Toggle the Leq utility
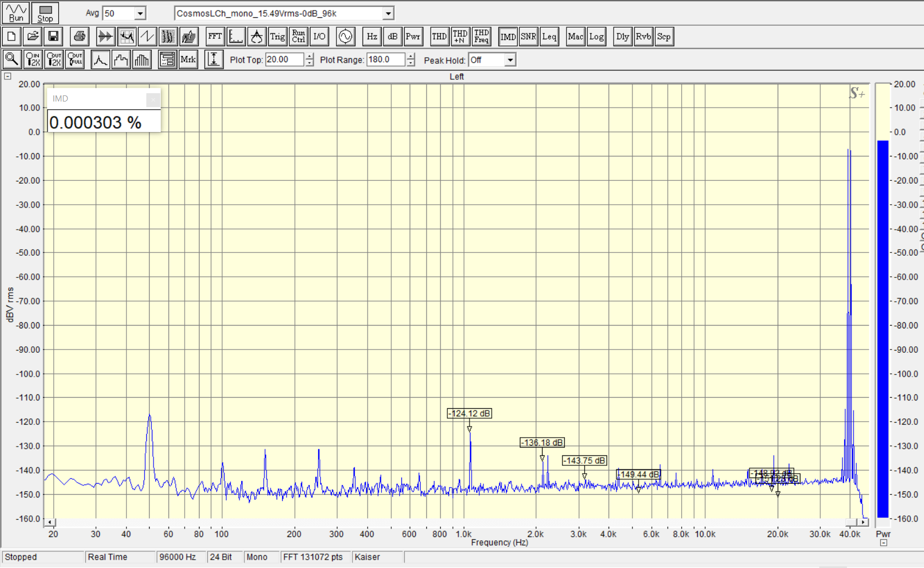Viewport: 924px width, 568px height. (x=549, y=37)
